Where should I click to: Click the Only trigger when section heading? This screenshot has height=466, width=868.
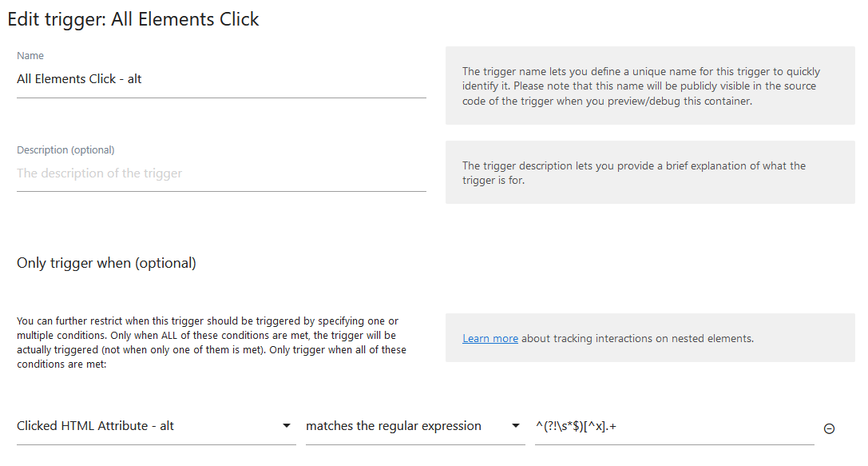click(x=105, y=262)
